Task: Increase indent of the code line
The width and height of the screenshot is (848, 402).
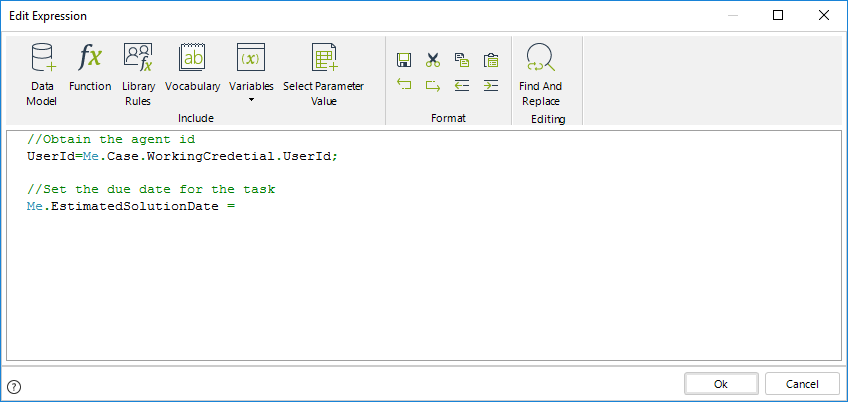Action: pos(490,86)
